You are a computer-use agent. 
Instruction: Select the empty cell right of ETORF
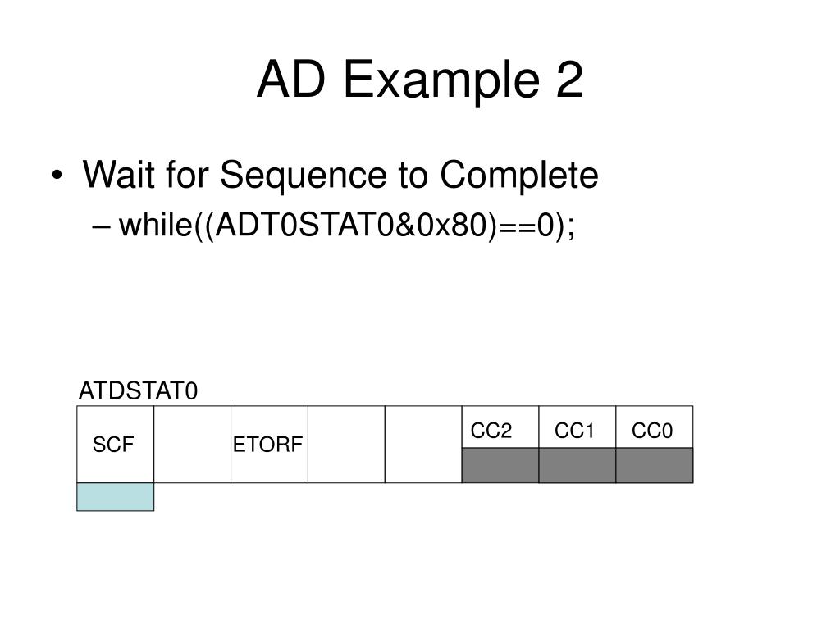(x=347, y=444)
